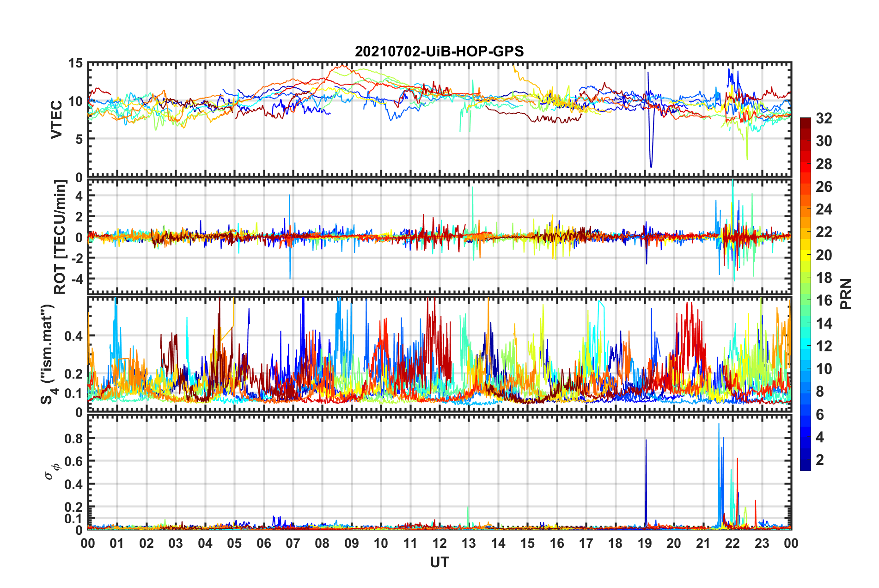The width and height of the screenshot is (879, 588).
Task: Click colorbar tick label 30
Action: 824,141
